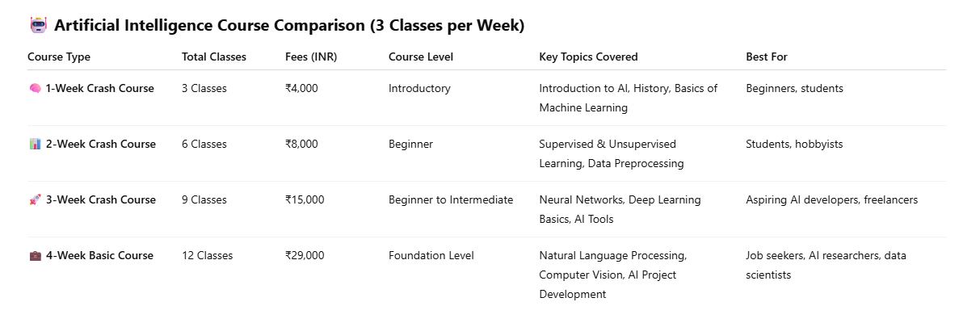Click the briefcase icon for 4-Week Basic Course
This screenshot has width=980, height=323.
(x=35, y=256)
